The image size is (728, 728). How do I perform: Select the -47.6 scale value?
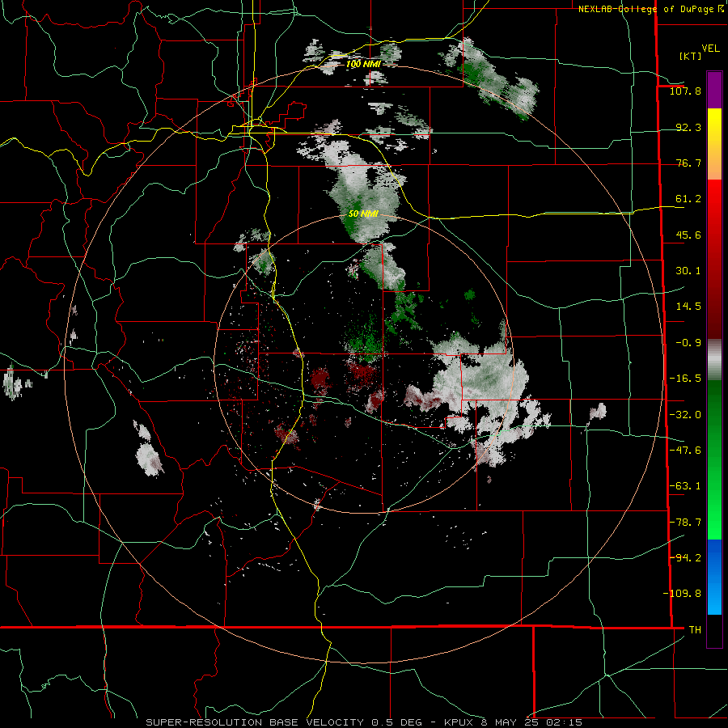(685, 451)
